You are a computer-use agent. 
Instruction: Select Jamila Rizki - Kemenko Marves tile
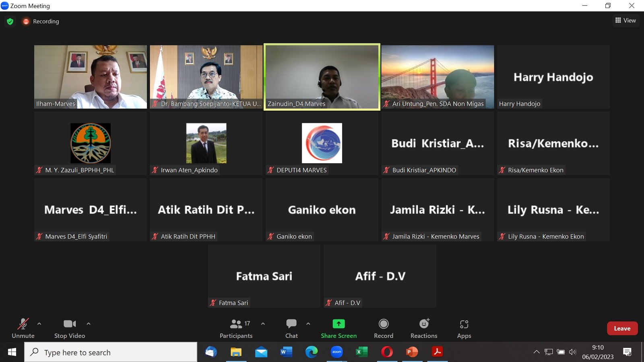[438, 210]
